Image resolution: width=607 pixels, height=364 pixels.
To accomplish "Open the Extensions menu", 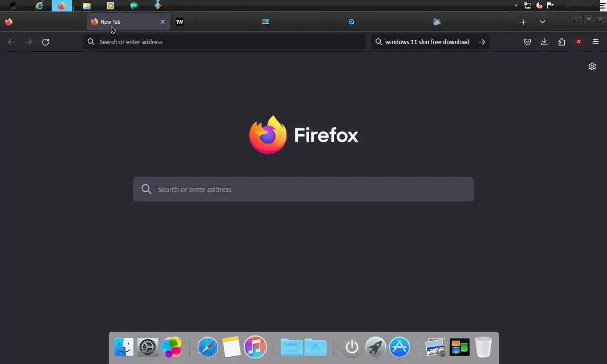I will tap(561, 42).
